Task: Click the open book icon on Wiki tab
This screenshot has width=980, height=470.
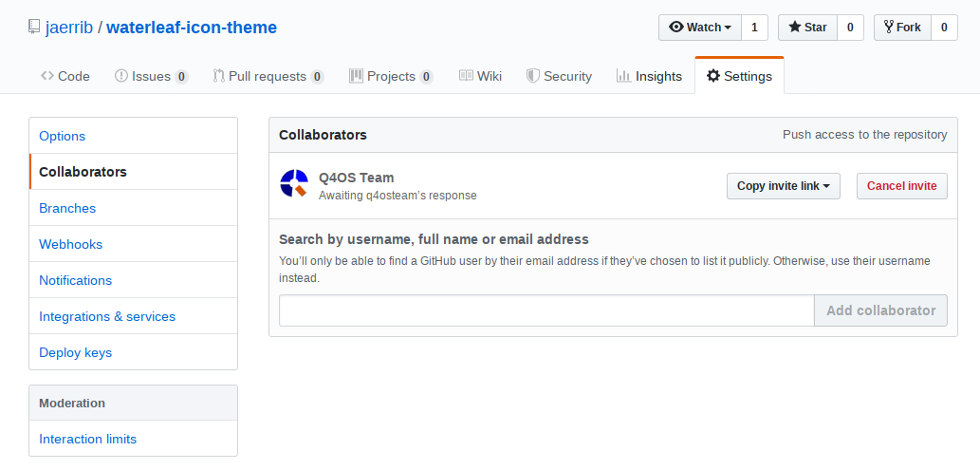Action: (466, 76)
